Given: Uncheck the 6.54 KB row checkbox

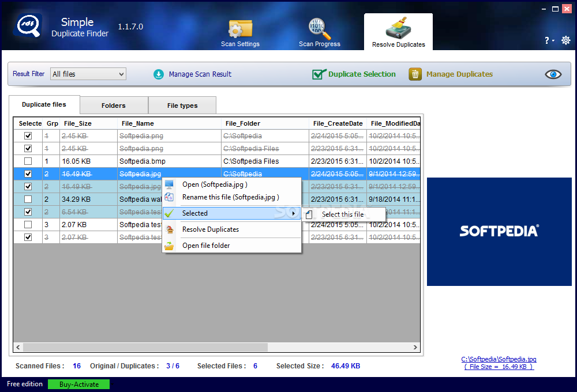Looking at the screenshot, I should 28,212.
